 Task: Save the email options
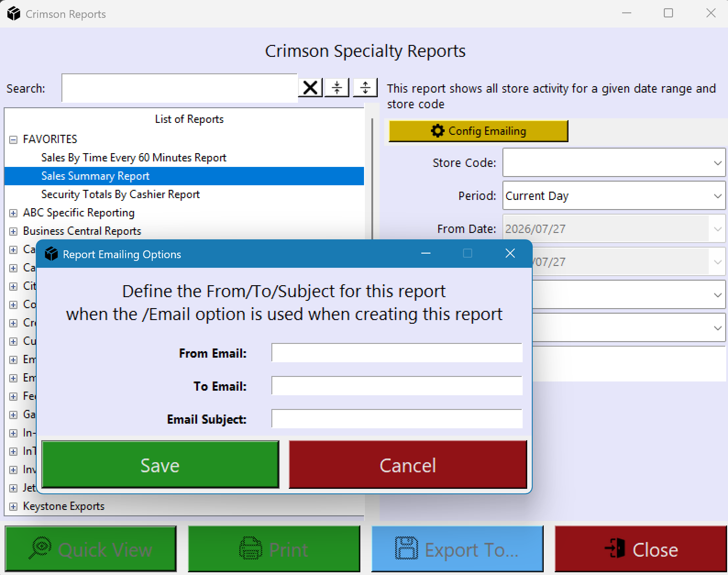160,464
